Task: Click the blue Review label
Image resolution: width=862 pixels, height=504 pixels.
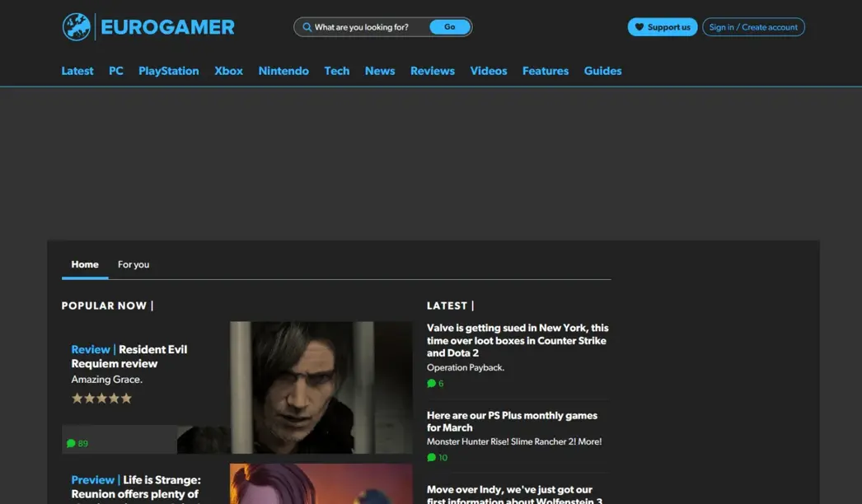Action: 91,349
